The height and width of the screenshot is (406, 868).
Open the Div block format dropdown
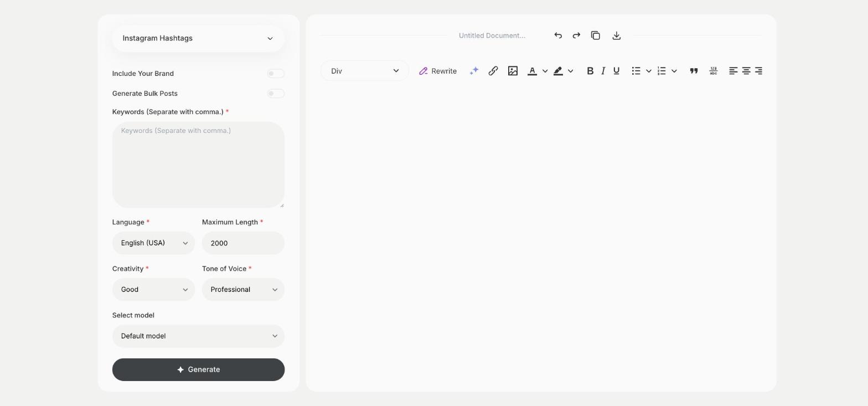pyautogui.click(x=365, y=71)
